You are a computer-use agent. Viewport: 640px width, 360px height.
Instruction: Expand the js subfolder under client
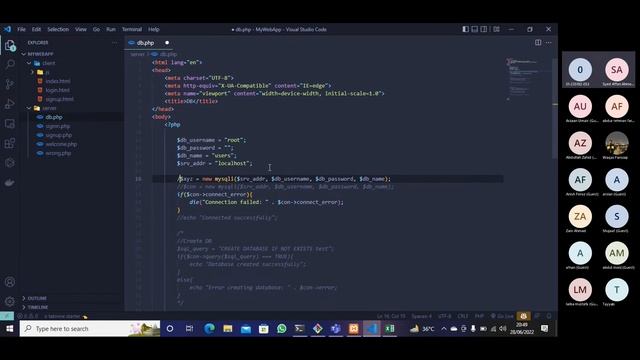click(32, 72)
